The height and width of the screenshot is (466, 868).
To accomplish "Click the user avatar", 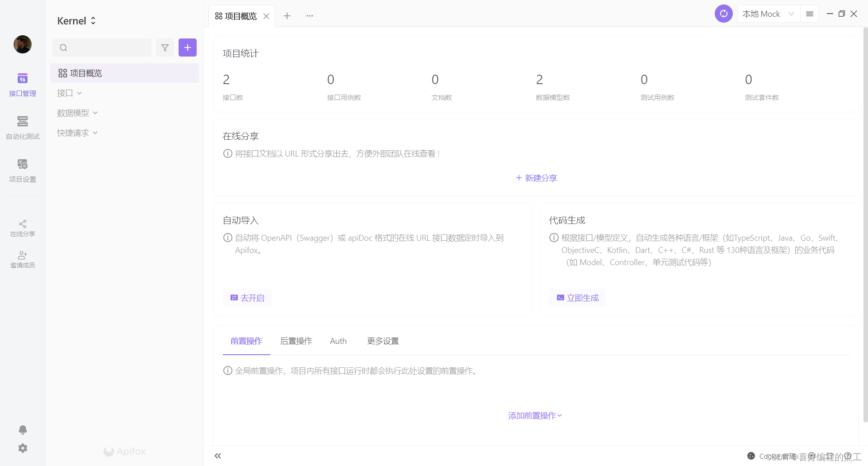I will [x=23, y=44].
